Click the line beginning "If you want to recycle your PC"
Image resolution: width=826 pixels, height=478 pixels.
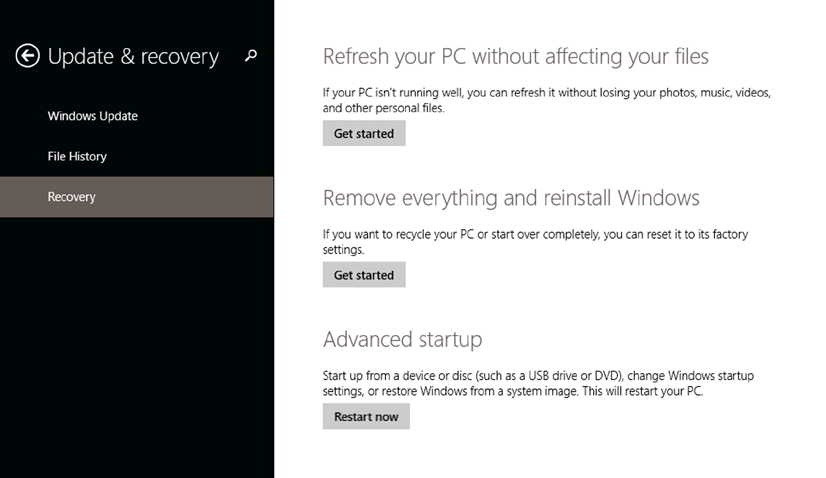click(x=535, y=234)
